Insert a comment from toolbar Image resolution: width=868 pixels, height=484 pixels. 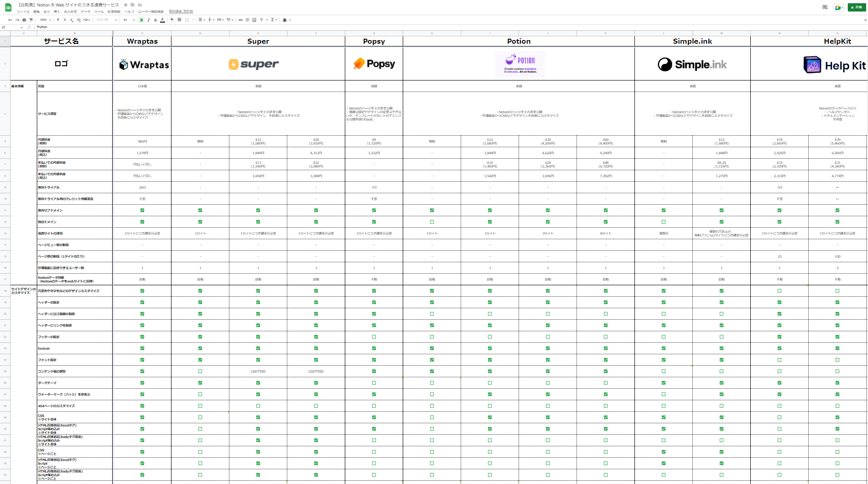(x=247, y=20)
